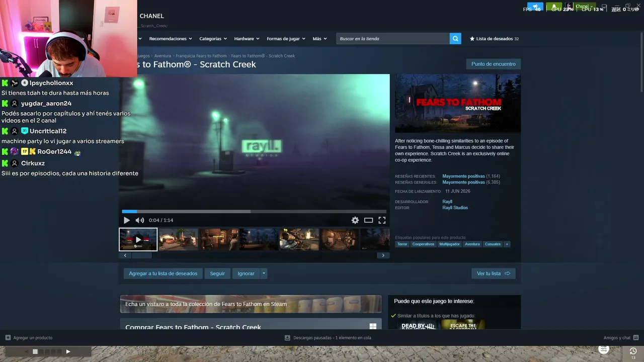Open the Aventura breadcrumb link
644x362 pixels.
[x=163, y=56]
